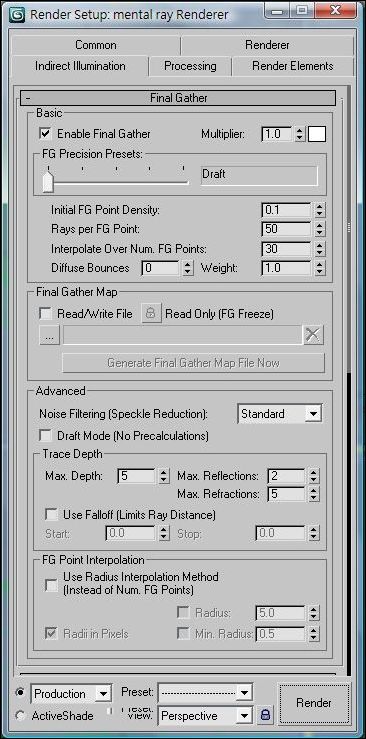The height and width of the screenshot is (739, 366).
Task: Enable the Read/Write File checkbox
Action: tap(45, 313)
